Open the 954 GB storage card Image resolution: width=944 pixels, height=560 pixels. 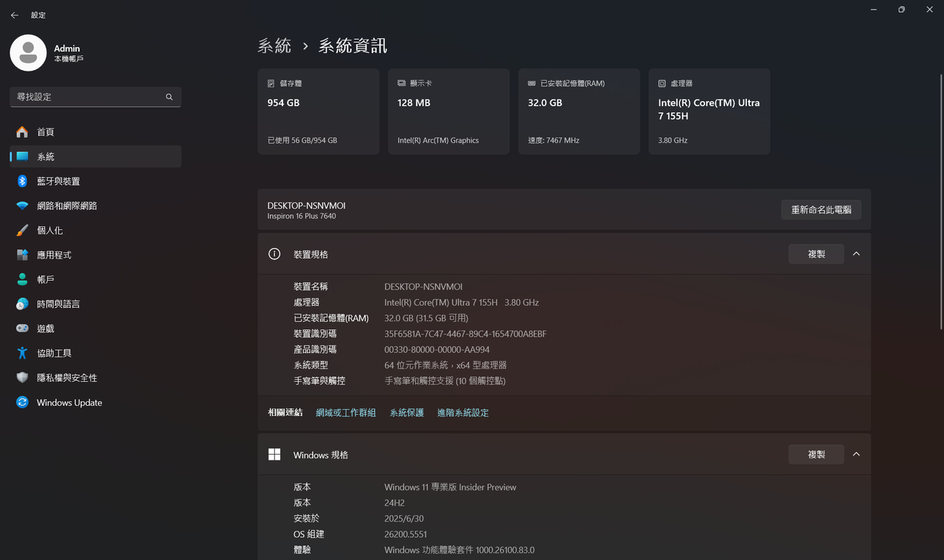[319, 111]
